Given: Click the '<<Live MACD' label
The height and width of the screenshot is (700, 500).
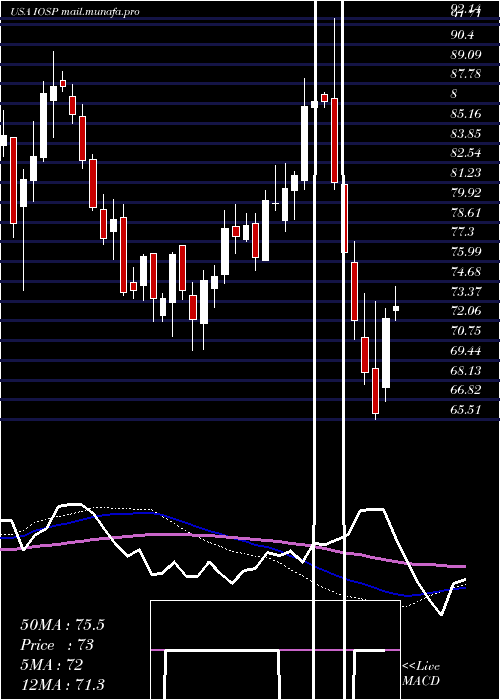Looking at the screenshot, I should [x=421, y=673].
